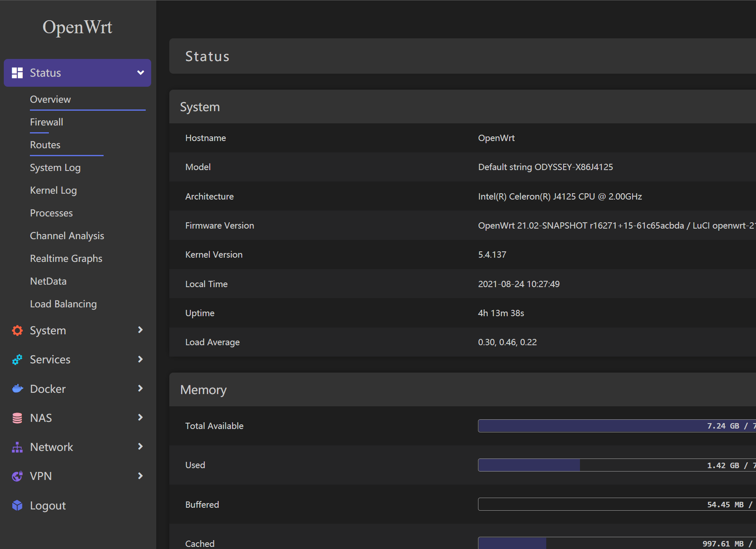Screen dimensions: 756x549
Task: Click the Local Time label
Action: click(x=206, y=284)
